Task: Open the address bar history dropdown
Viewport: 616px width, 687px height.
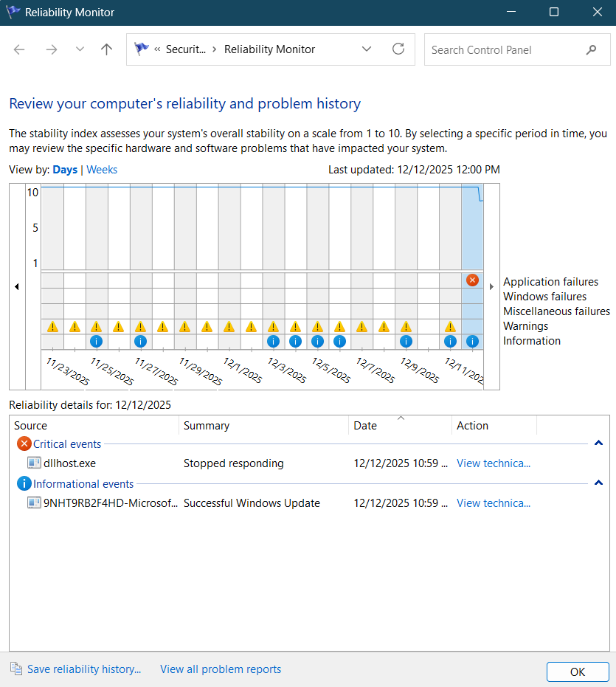Action: click(x=367, y=49)
